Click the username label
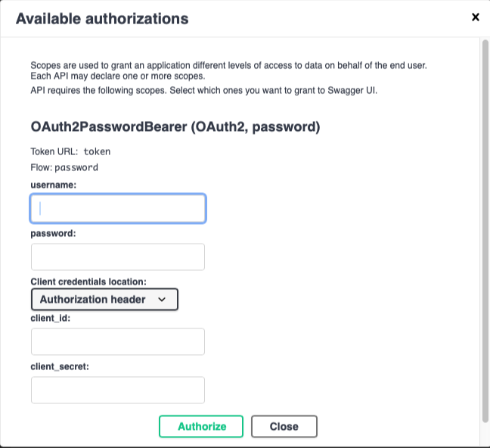Image resolution: width=490 pixels, height=448 pixels. [x=54, y=185]
